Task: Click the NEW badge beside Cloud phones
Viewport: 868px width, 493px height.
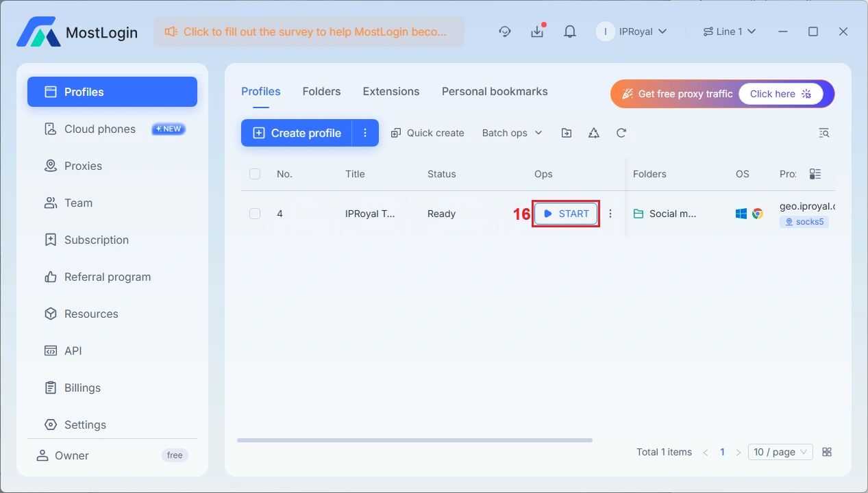Action: (169, 129)
